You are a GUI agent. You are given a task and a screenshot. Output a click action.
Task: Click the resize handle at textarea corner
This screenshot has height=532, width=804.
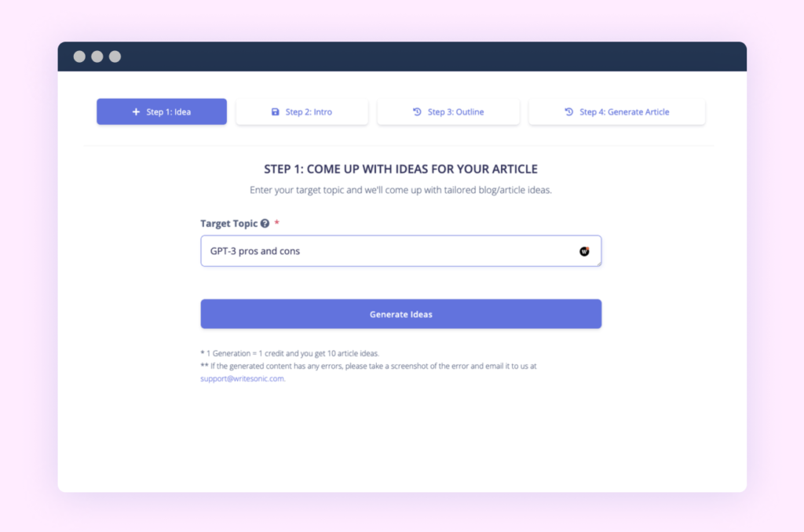click(598, 263)
